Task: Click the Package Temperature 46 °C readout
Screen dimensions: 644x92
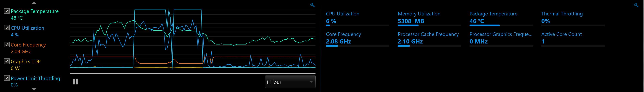Action: 476,21
